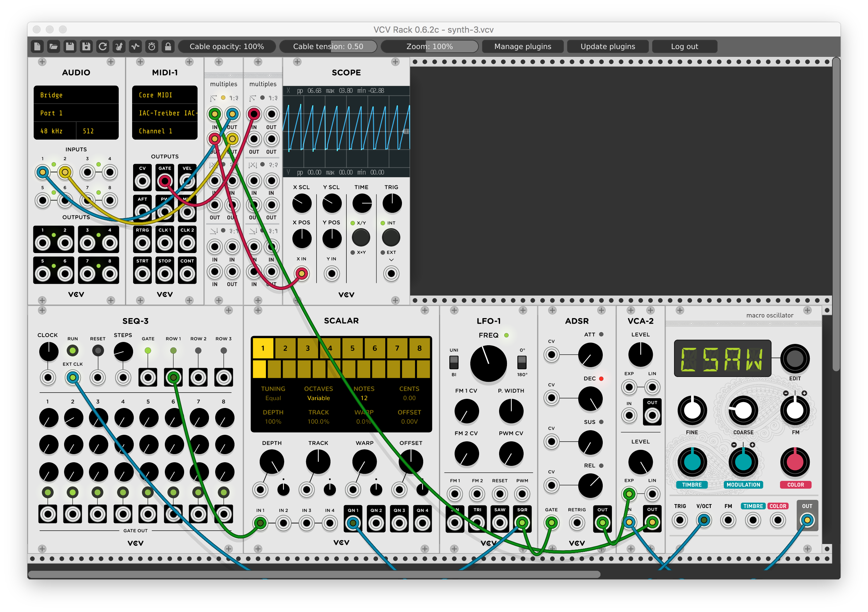Click Save As floppy disk icon
The image size is (868, 612).
[x=86, y=46]
